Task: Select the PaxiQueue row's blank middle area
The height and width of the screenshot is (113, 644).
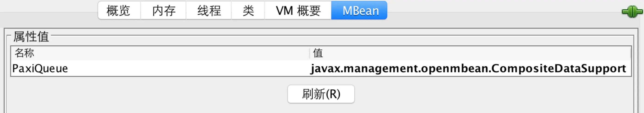Action: (188, 68)
